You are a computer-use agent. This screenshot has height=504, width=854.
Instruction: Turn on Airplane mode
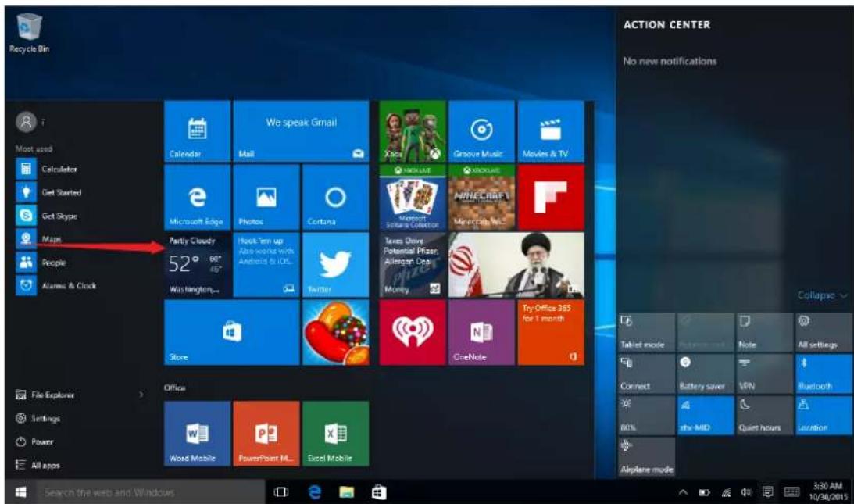(645, 457)
